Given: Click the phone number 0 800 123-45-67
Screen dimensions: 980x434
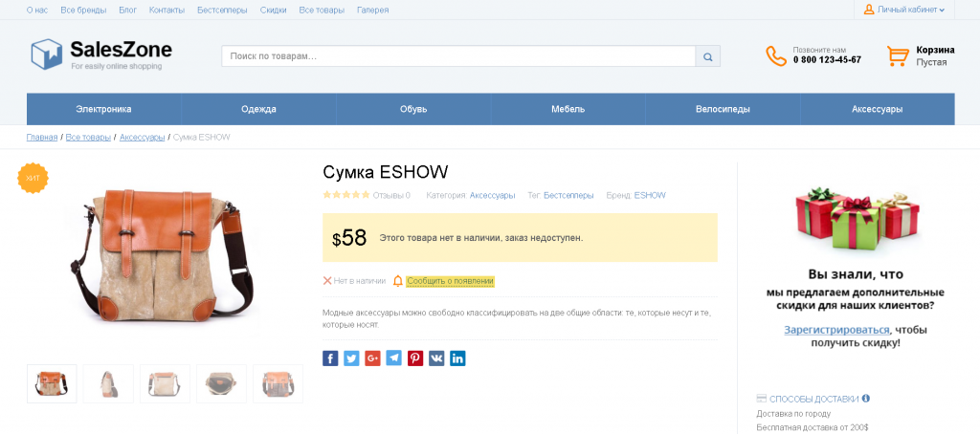Looking at the screenshot, I should [x=827, y=60].
